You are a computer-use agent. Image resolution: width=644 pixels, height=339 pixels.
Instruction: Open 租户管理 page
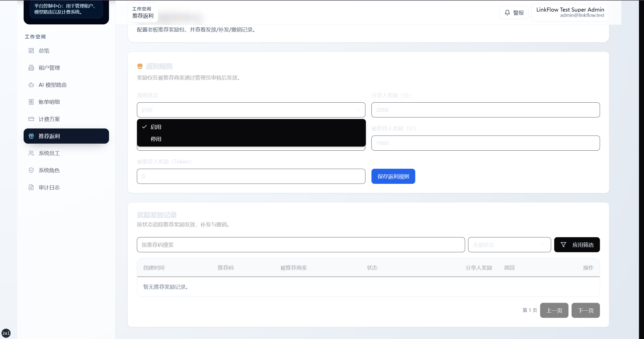coord(66,68)
